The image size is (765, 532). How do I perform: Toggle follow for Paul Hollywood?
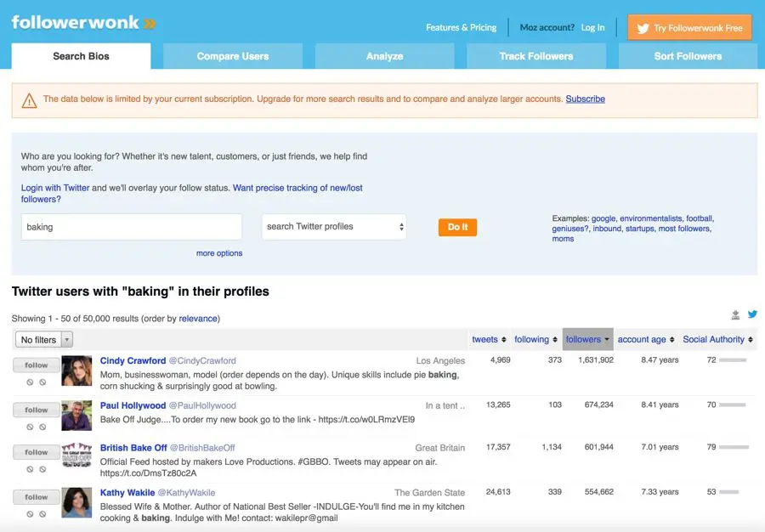coord(37,410)
